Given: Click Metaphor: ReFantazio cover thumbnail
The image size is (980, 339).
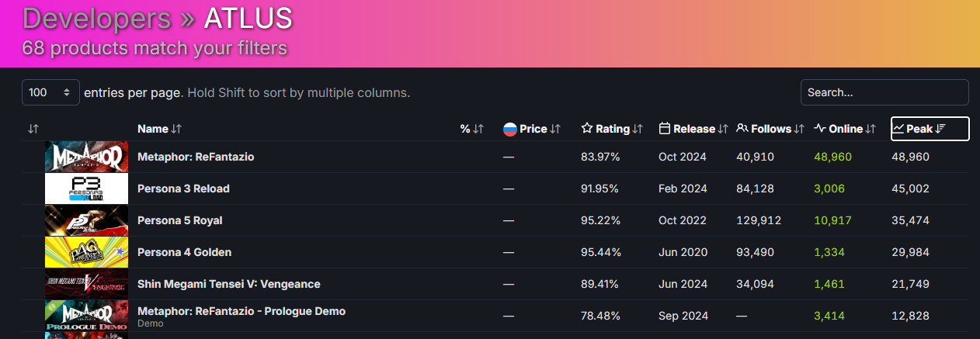Looking at the screenshot, I should point(86,157).
